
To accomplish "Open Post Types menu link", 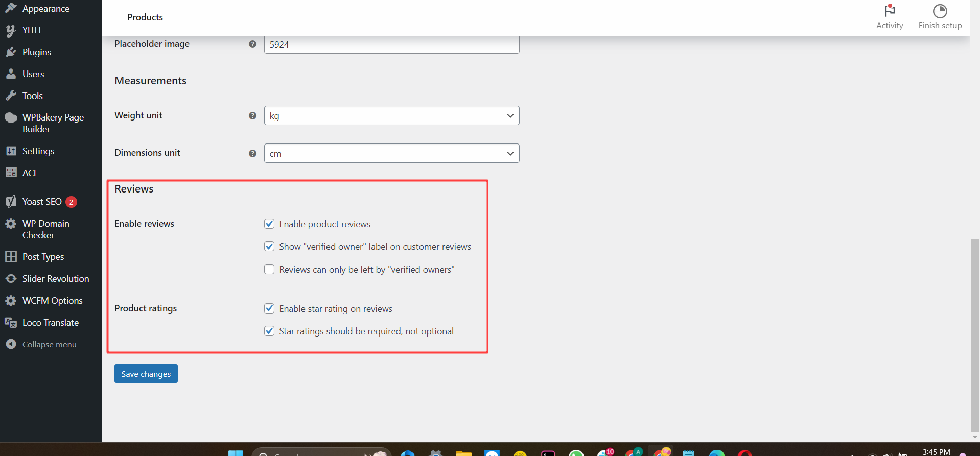I will click(x=43, y=257).
